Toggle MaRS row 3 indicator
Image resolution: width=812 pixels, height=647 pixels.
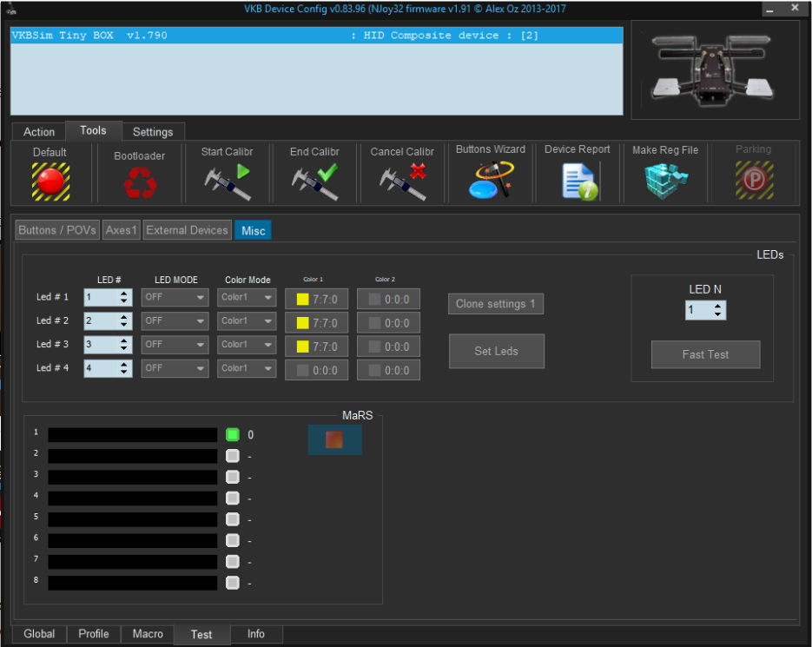[233, 477]
